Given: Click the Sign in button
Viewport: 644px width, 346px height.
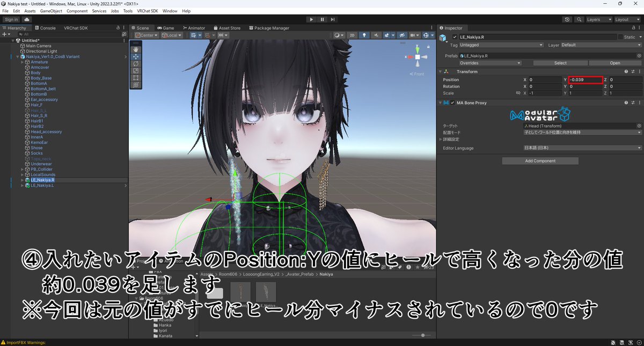Looking at the screenshot, I should 11,19.
